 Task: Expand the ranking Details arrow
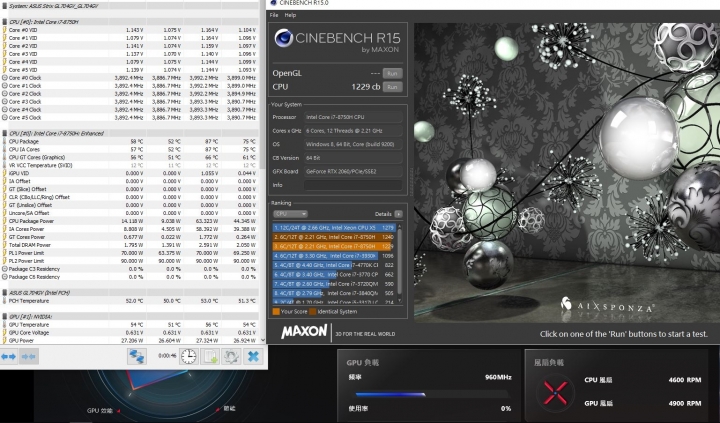[x=397, y=213]
